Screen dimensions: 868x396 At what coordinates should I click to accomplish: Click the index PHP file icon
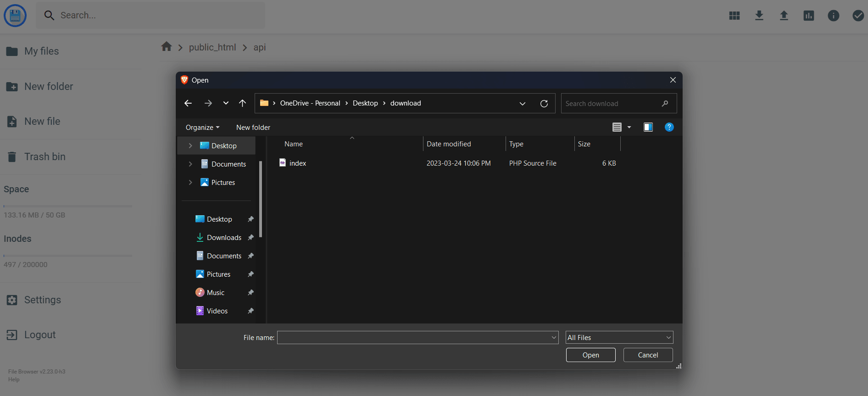[x=283, y=163]
